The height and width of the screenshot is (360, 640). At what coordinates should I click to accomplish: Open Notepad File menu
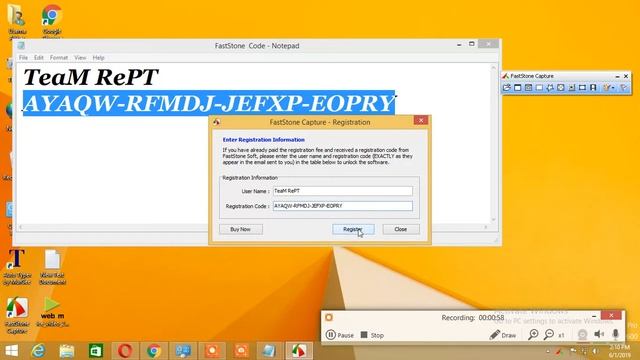[x=23, y=58]
